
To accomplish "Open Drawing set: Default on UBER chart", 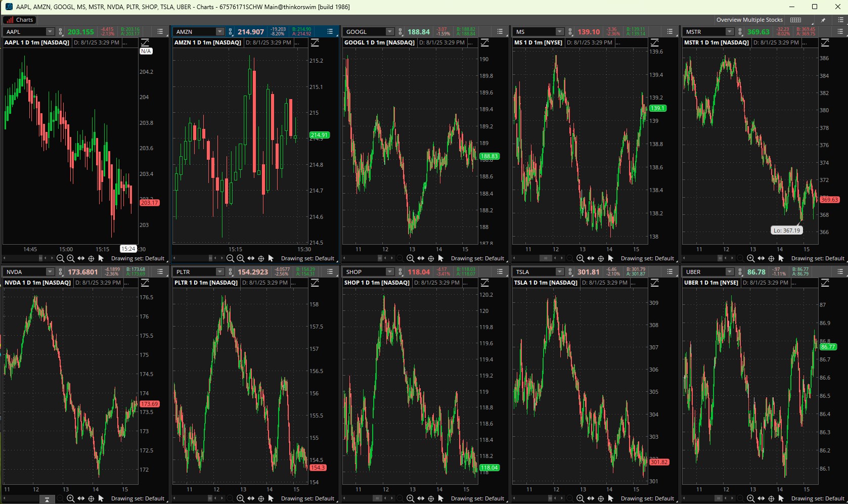I will (818, 498).
